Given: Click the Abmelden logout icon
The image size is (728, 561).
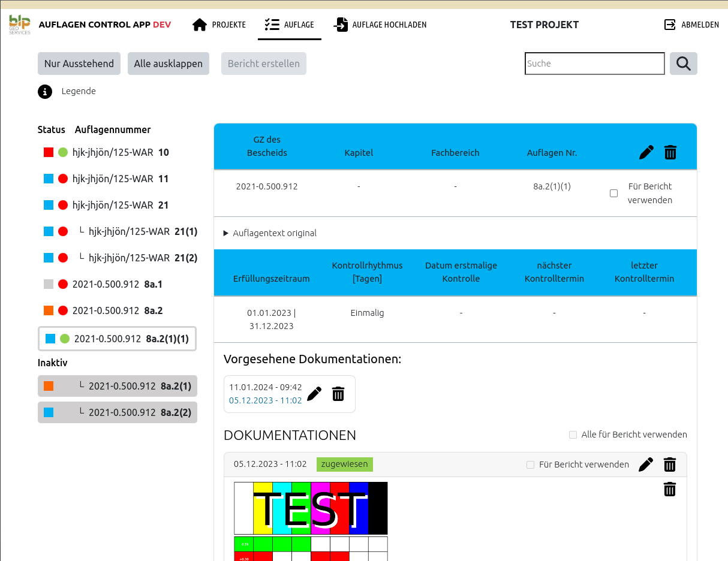Looking at the screenshot, I should click(x=670, y=25).
